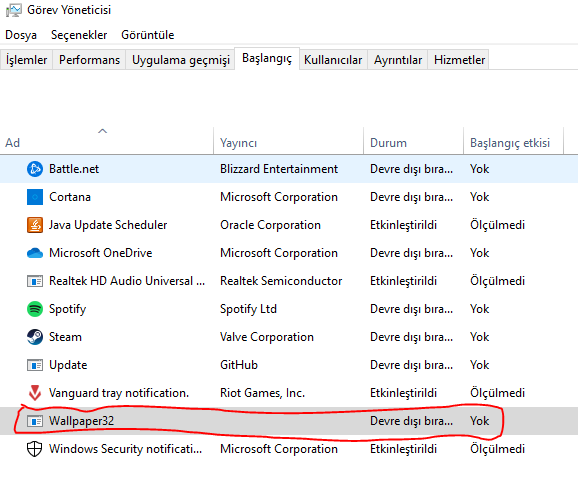Select the Wallpaper32 startup entry
The image size is (578, 504).
coord(289,421)
